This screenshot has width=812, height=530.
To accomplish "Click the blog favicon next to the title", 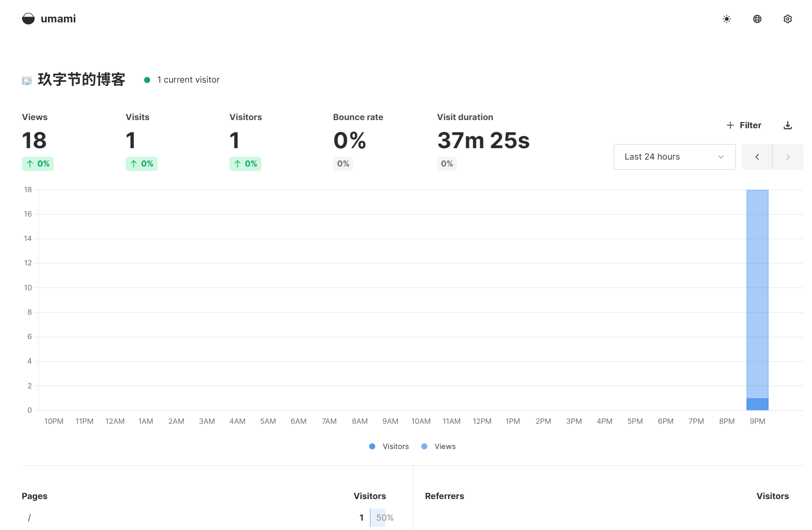I will pyautogui.click(x=27, y=81).
